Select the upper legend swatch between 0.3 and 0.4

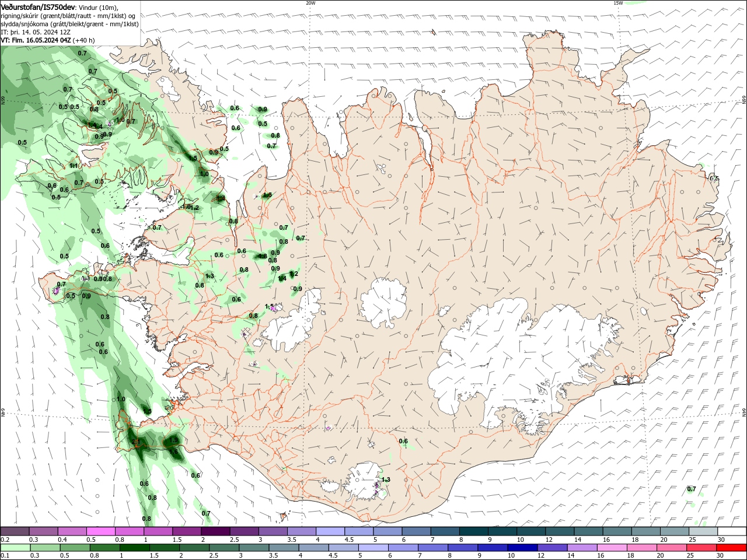(43, 531)
